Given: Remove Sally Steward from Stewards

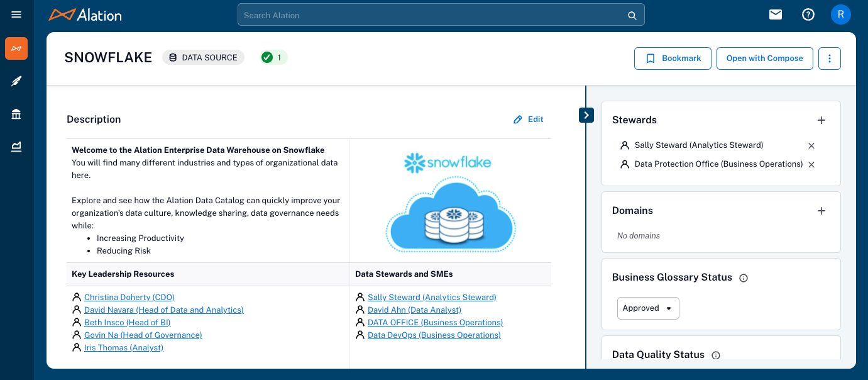Looking at the screenshot, I should click(811, 146).
